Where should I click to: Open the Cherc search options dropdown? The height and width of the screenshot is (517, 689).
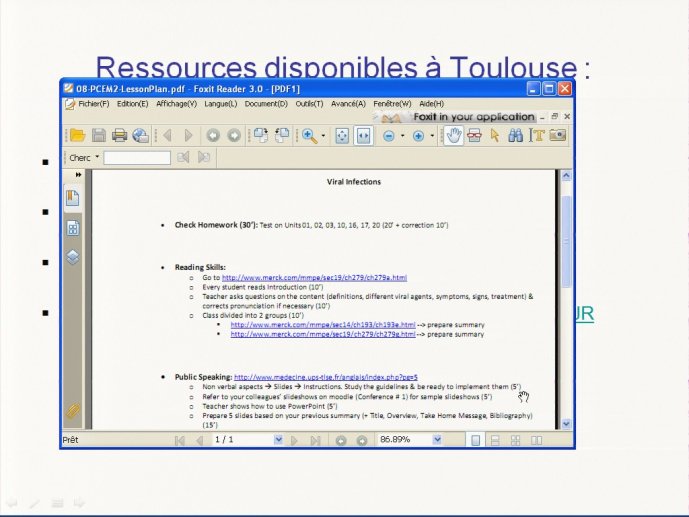(97, 157)
